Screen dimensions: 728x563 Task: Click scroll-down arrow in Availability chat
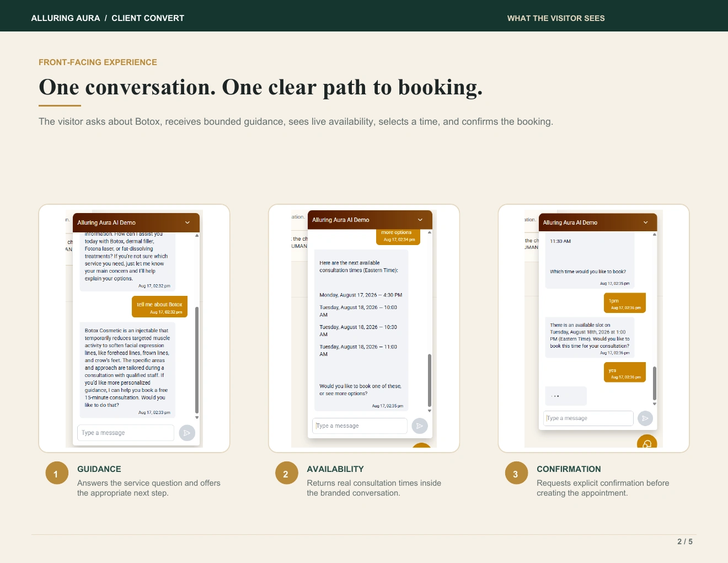tap(430, 411)
